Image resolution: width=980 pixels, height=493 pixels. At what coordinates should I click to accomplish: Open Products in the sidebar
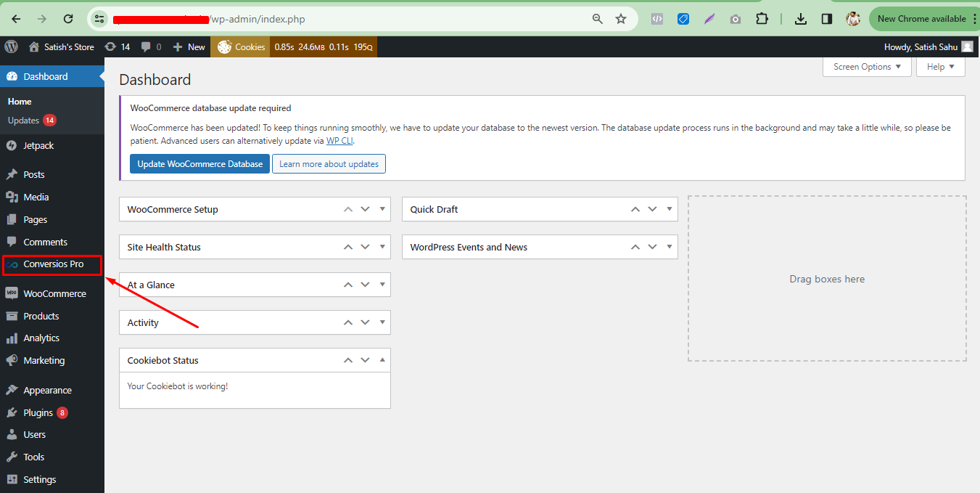(x=52, y=316)
